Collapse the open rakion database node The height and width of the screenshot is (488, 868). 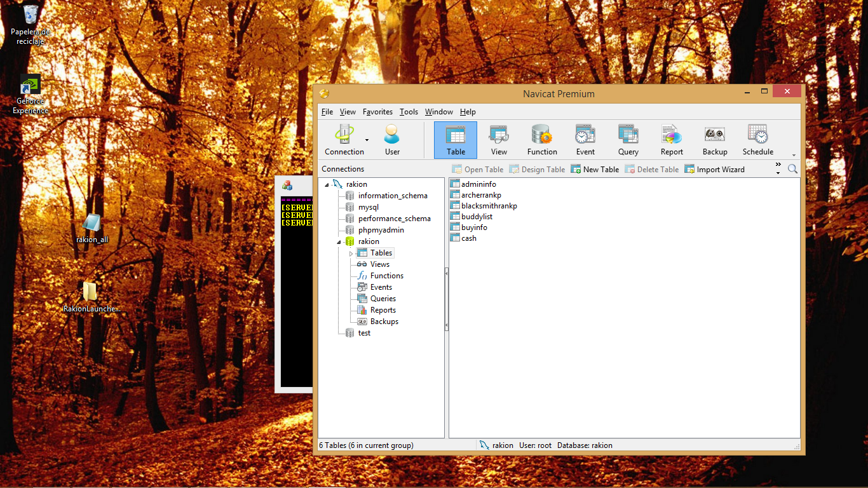click(338, 242)
